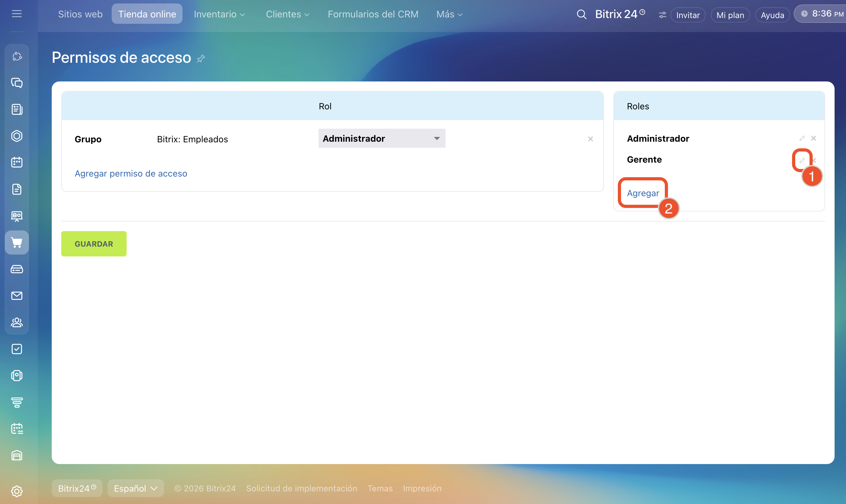Click Agregar link under Roles

click(x=643, y=193)
